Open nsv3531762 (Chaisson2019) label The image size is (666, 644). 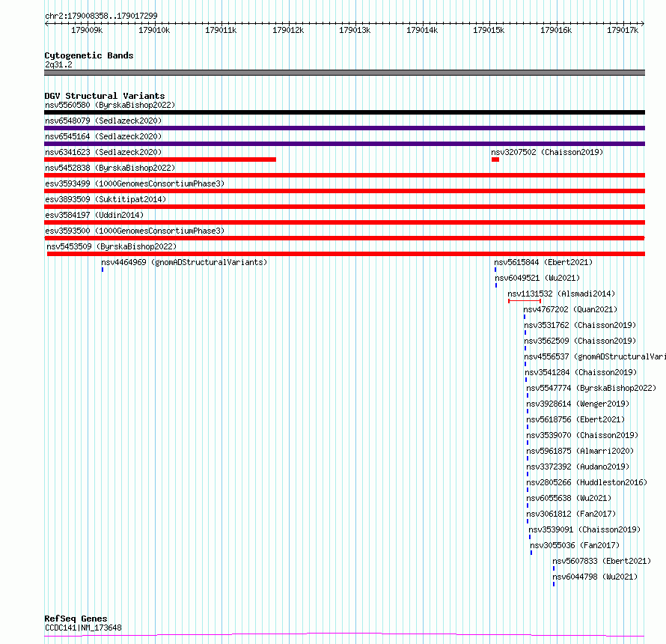(580, 325)
